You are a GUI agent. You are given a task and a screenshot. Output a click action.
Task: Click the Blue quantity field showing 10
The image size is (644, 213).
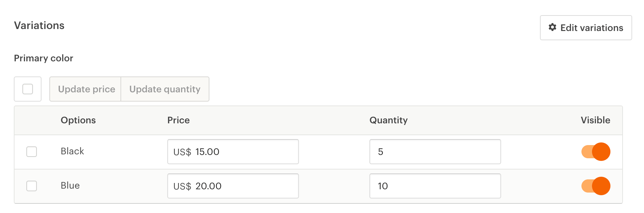pos(435,186)
